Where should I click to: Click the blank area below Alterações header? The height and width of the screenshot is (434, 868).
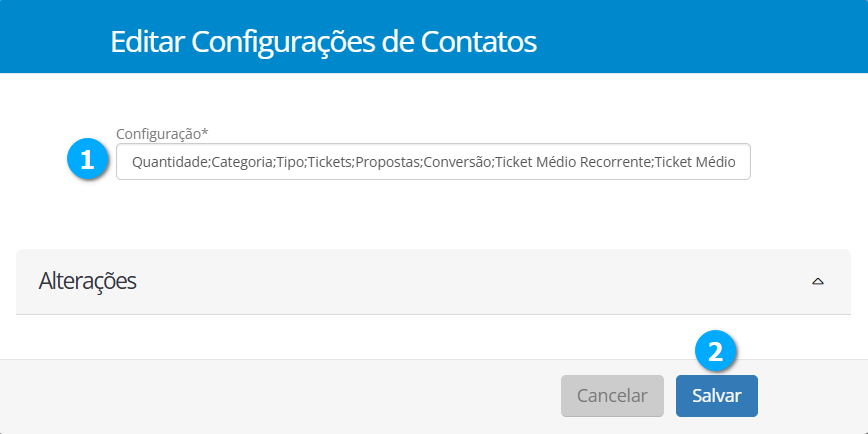[x=433, y=336]
